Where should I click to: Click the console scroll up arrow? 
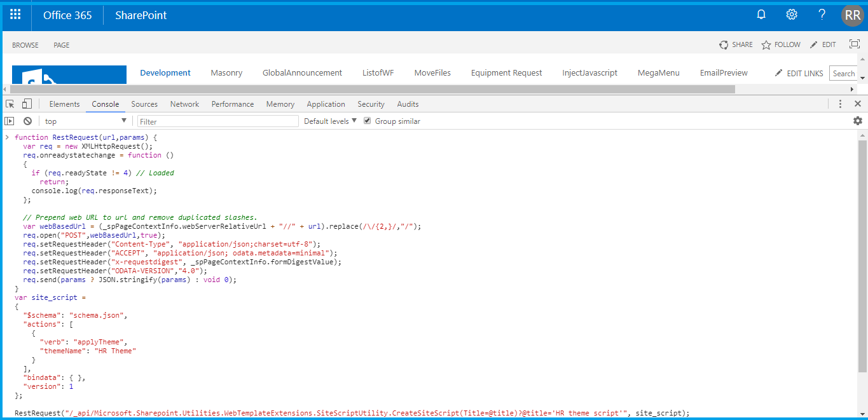862,135
